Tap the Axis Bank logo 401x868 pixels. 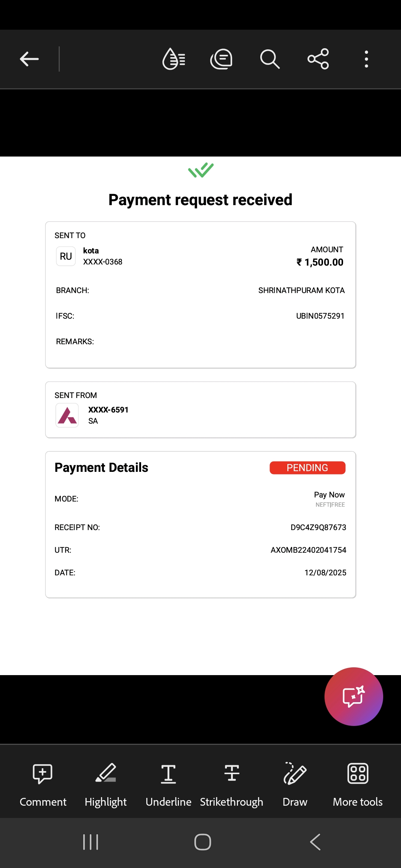(x=67, y=415)
